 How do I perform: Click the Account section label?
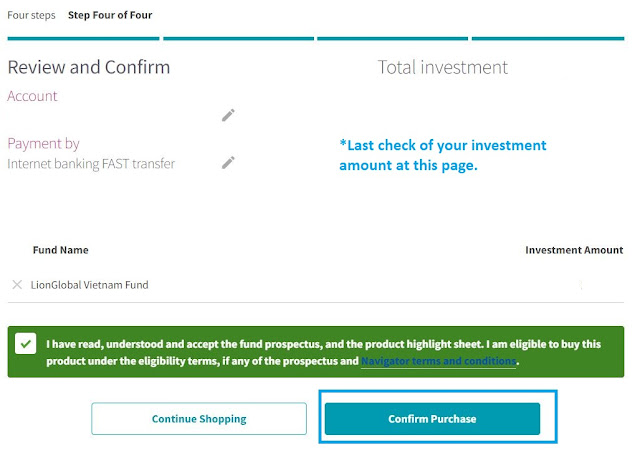(33, 96)
